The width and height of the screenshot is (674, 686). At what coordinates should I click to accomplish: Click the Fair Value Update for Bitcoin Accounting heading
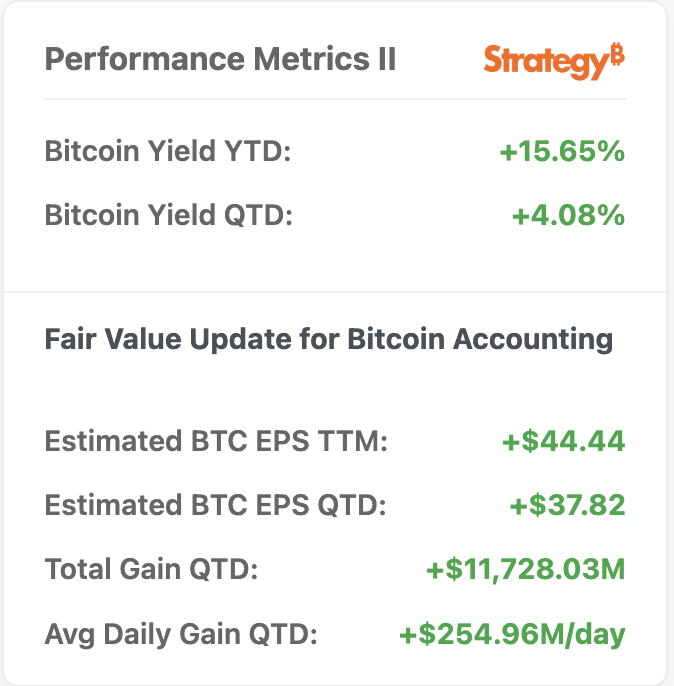point(328,339)
